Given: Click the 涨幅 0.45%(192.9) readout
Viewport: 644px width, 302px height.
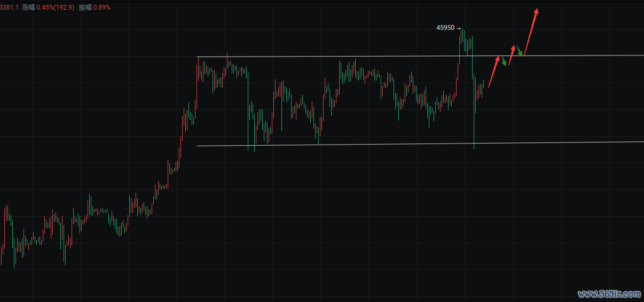Looking at the screenshot, I should point(48,7).
